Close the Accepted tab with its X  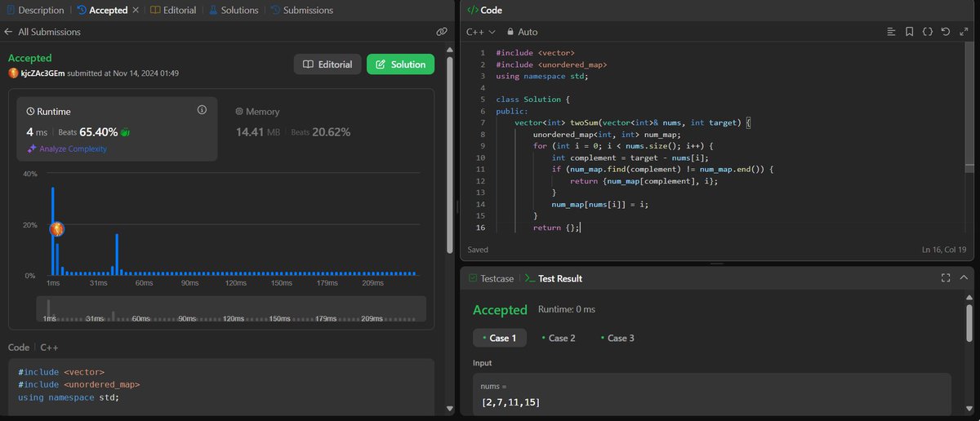(135, 11)
